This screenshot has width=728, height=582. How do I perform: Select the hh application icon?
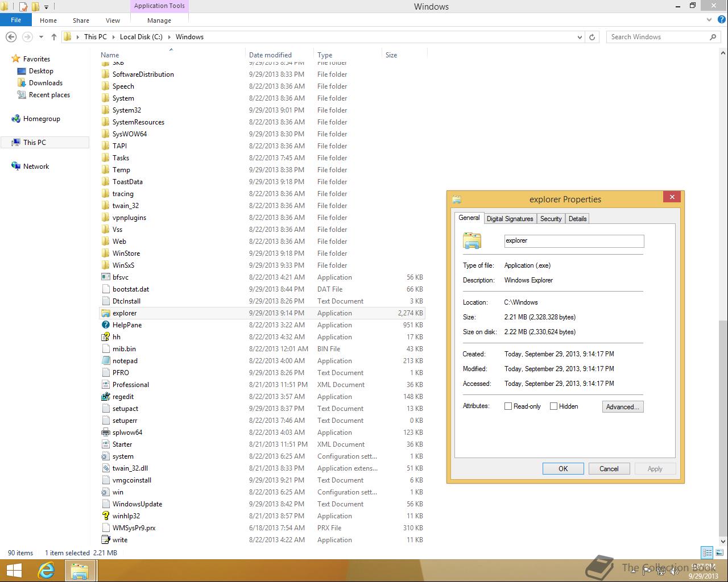[105, 337]
